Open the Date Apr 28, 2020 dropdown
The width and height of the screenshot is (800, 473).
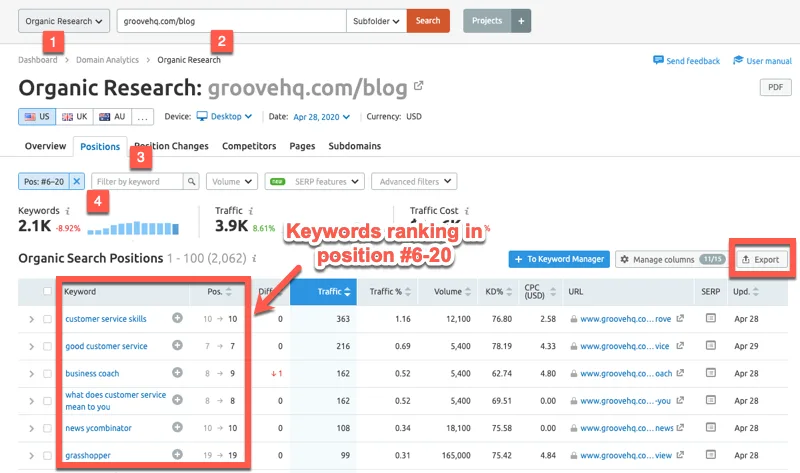pyautogui.click(x=321, y=117)
